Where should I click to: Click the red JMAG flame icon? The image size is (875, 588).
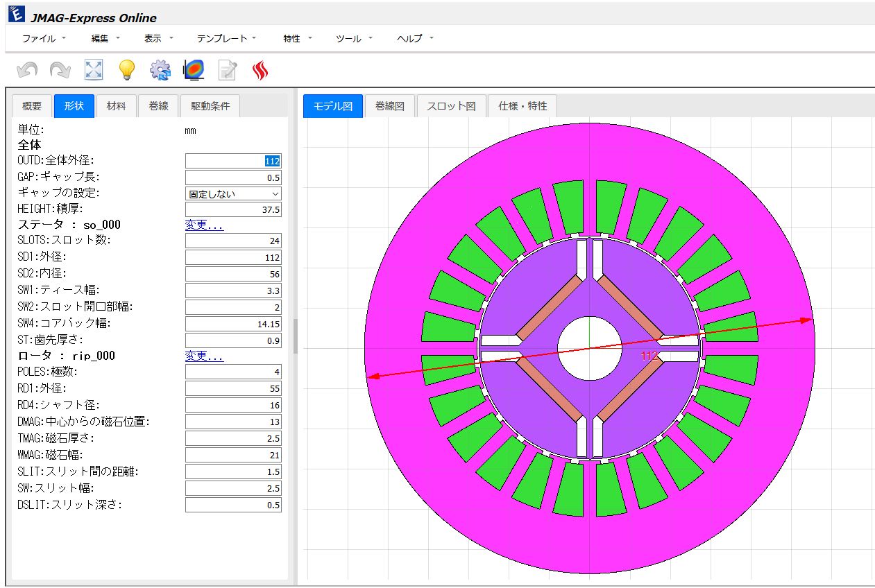pyautogui.click(x=260, y=69)
